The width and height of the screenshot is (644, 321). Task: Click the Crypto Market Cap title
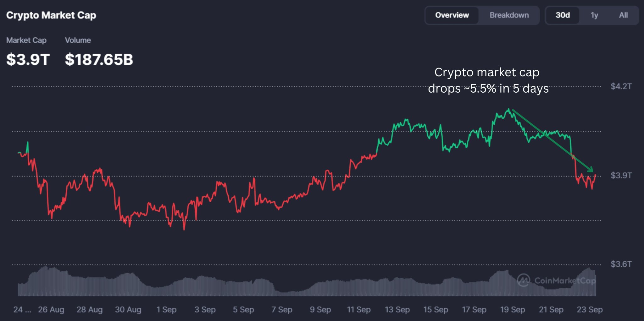52,15
